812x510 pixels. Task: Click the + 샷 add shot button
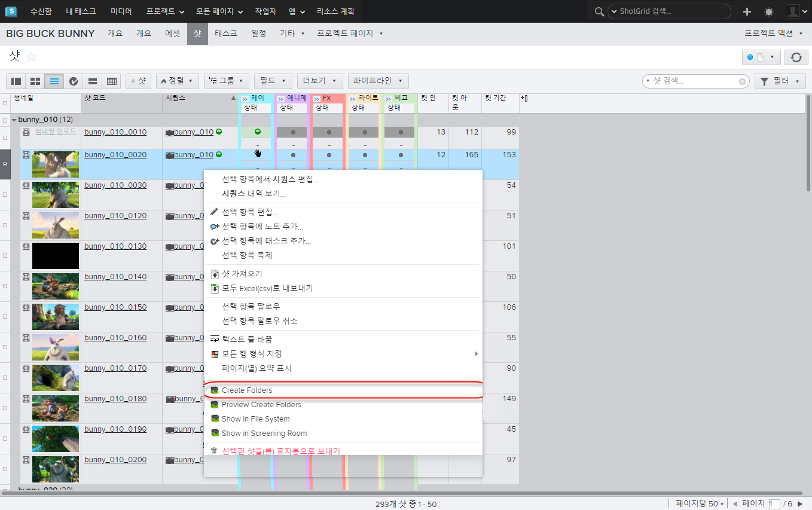tap(138, 81)
